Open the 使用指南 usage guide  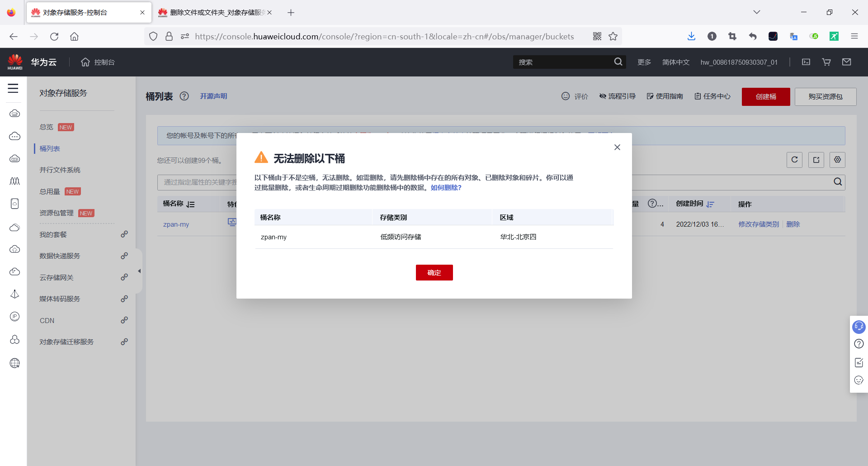coord(665,96)
